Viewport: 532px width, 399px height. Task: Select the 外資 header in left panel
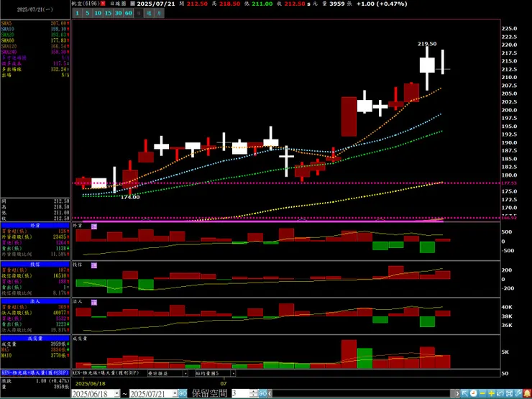(35, 225)
